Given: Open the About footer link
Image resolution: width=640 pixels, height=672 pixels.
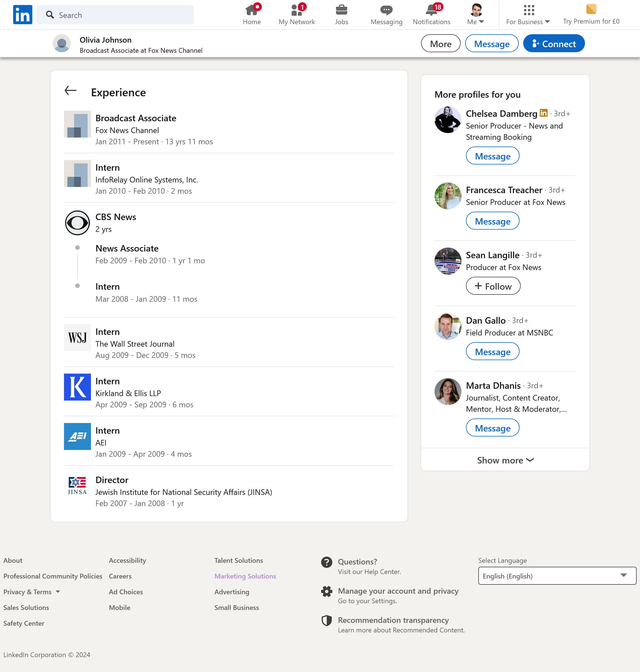Looking at the screenshot, I should pyautogui.click(x=13, y=561).
